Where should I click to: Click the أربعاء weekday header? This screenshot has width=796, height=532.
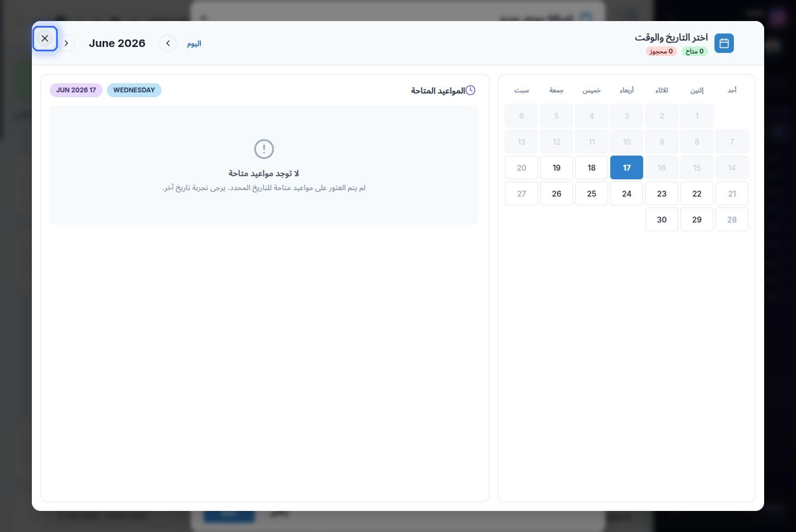pos(626,90)
